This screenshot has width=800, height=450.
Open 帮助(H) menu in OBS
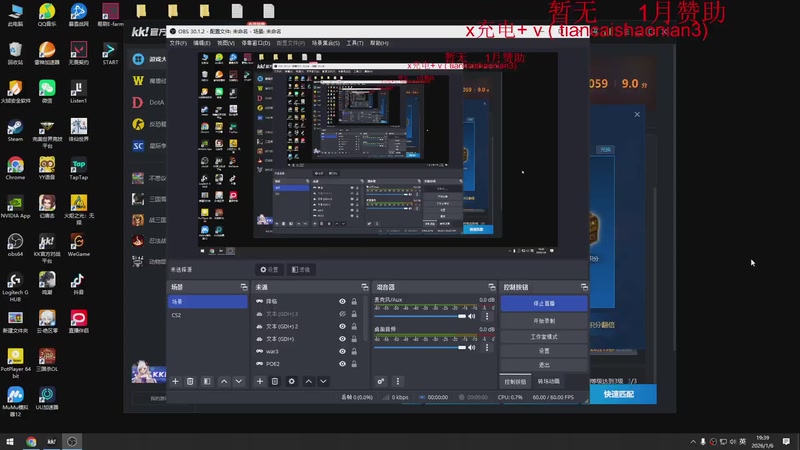379,43
